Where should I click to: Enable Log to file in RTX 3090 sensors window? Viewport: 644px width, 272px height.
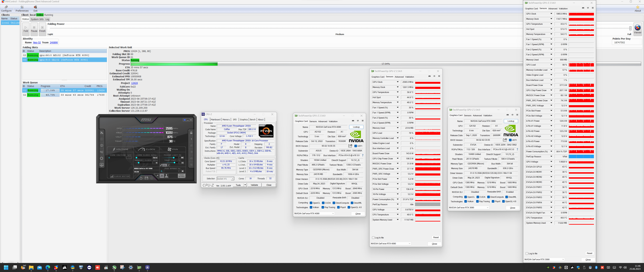click(527, 253)
